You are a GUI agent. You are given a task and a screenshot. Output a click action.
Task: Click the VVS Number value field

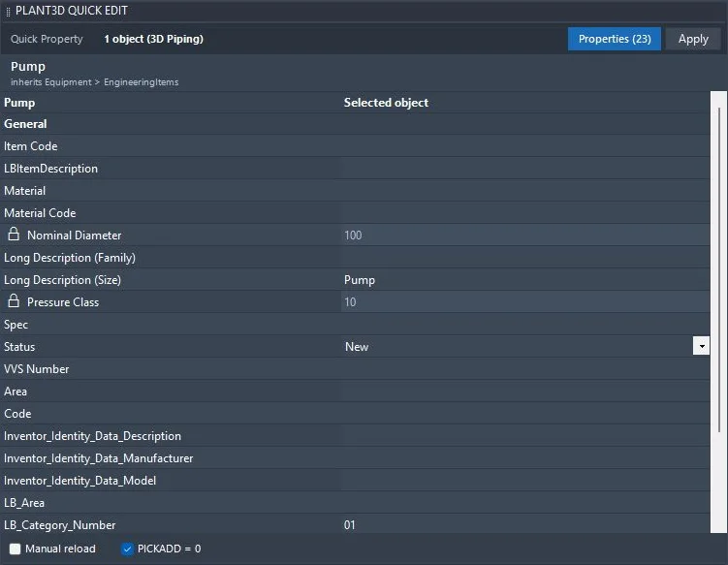[525, 369]
